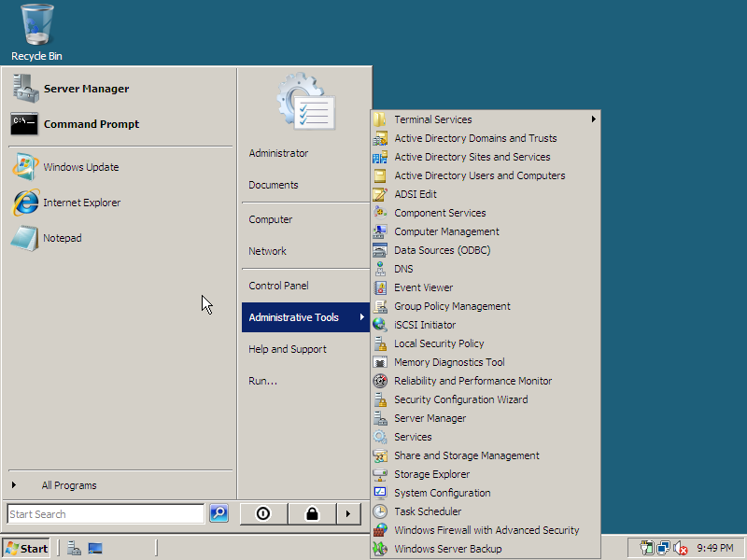Open Network from Start menu
This screenshot has width=747, height=560.
click(305, 251)
